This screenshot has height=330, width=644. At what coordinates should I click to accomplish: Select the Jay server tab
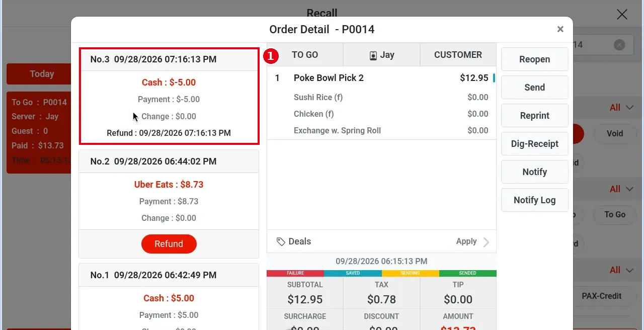(x=381, y=55)
